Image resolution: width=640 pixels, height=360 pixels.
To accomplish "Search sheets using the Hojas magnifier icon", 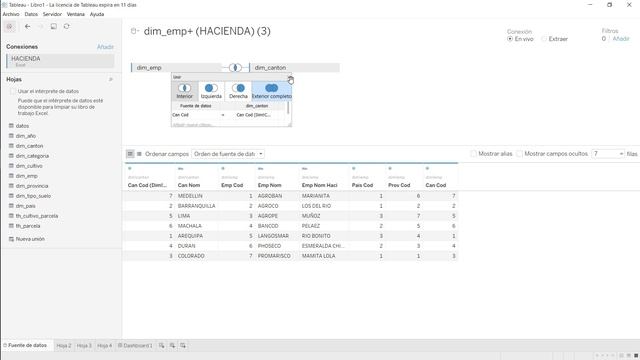I will point(111,80).
